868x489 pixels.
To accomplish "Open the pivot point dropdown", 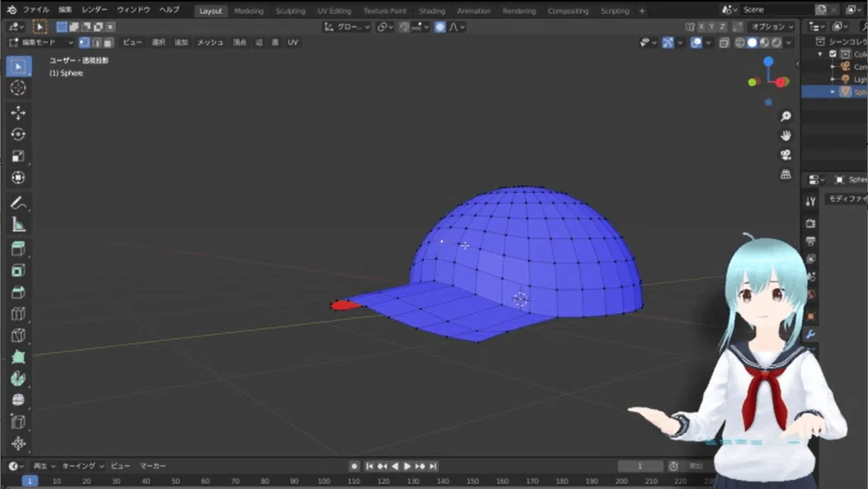I will click(384, 26).
